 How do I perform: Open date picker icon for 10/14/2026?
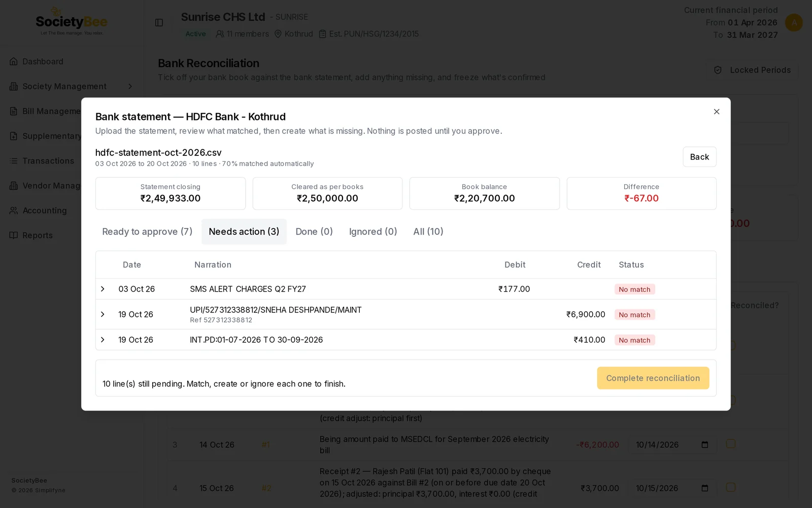point(705,445)
